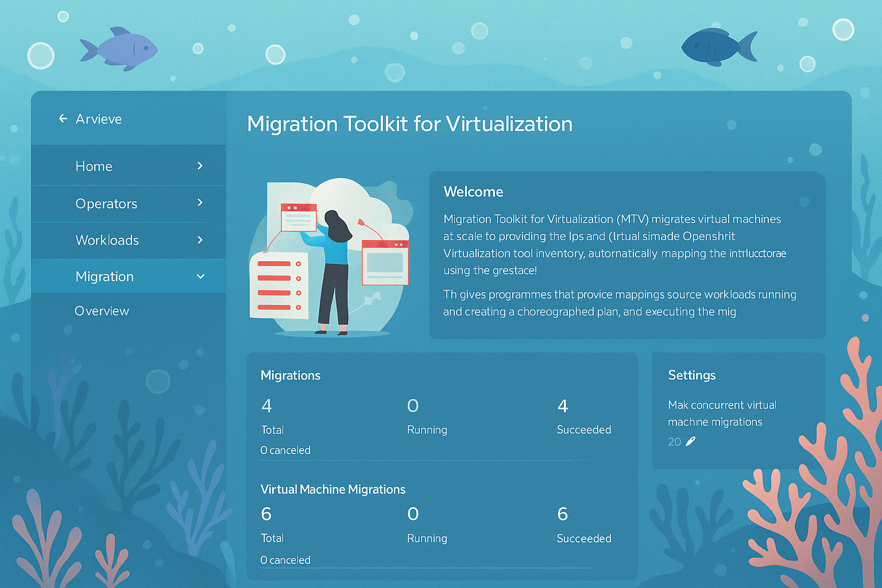Viewport: 882px width, 588px height.
Task: Expand the Operators chevron arrow
Action: 200,203
